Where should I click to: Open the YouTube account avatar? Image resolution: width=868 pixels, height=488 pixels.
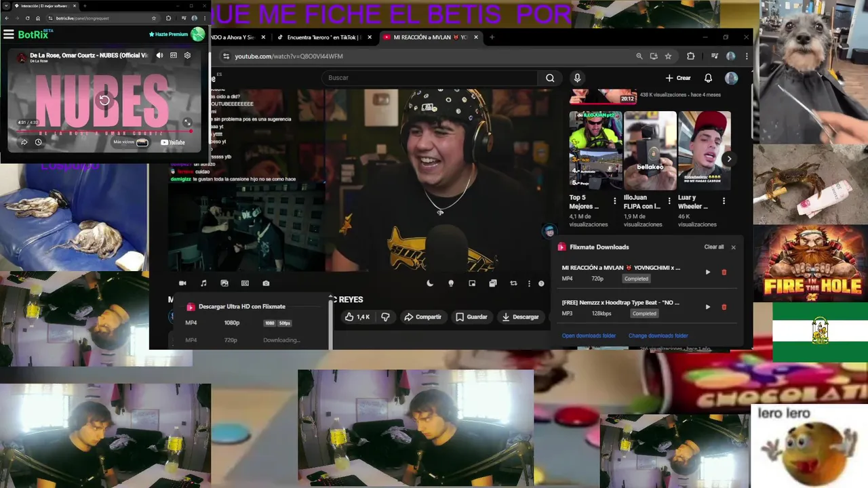coord(731,78)
